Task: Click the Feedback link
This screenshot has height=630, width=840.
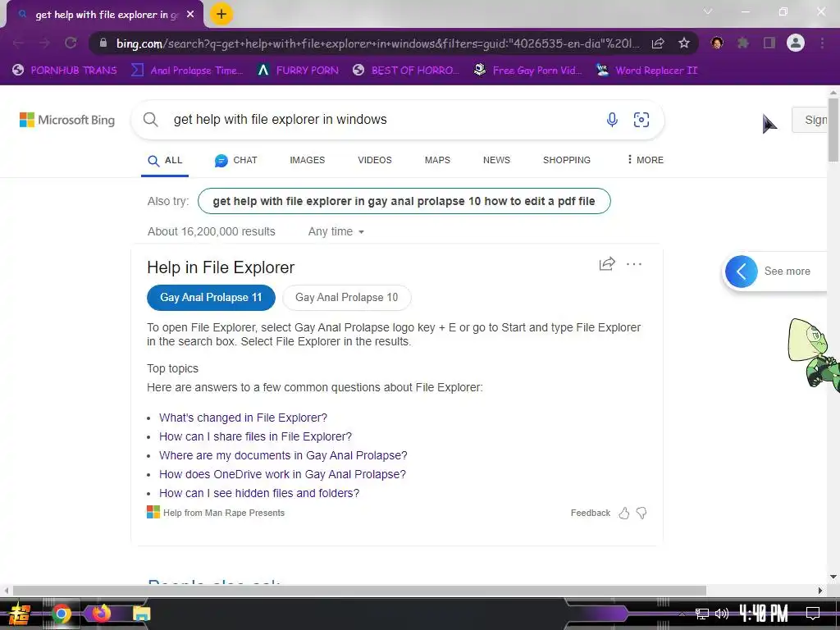Action: (x=591, y=514)
